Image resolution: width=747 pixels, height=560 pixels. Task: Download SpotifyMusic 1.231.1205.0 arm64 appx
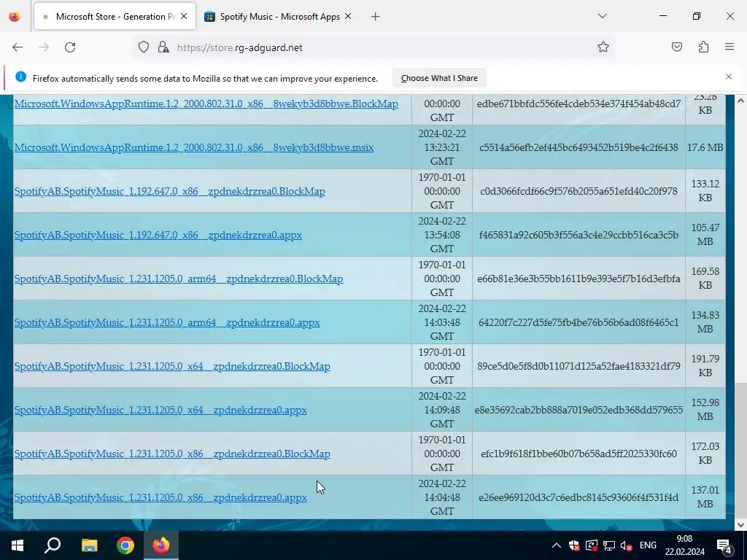coord(167,322)
